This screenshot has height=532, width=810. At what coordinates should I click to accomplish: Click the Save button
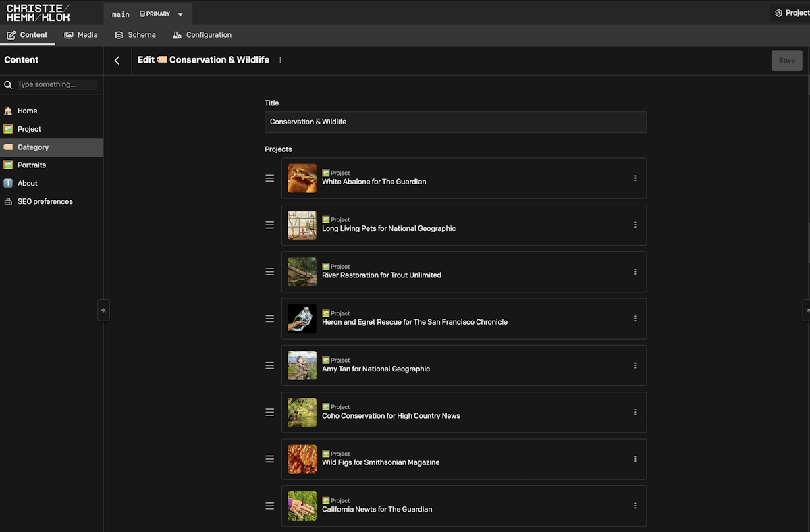click(787, 60)
